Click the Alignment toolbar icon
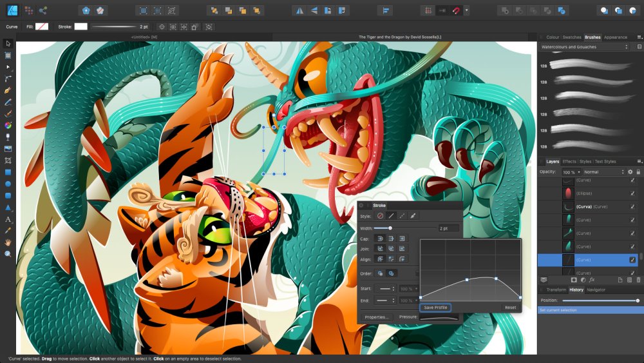The width and height of the screenshot is (644, 363). (385, 11)
